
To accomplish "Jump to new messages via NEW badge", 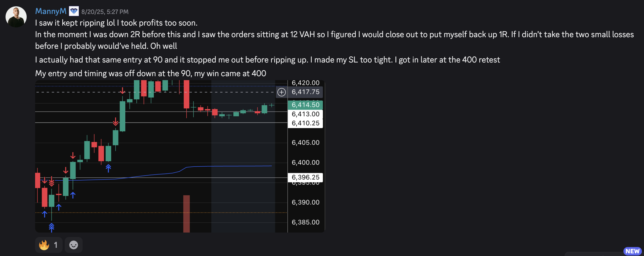I will tap(632, 251).
